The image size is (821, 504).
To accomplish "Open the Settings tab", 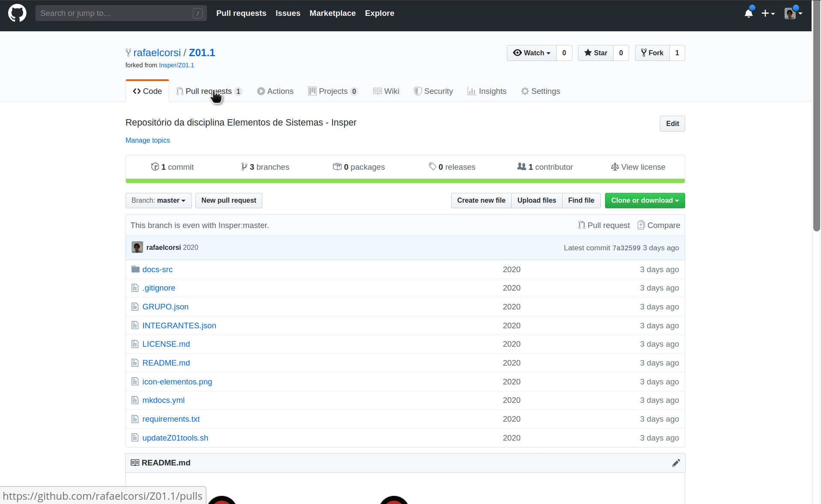I will tap(540, 91).
